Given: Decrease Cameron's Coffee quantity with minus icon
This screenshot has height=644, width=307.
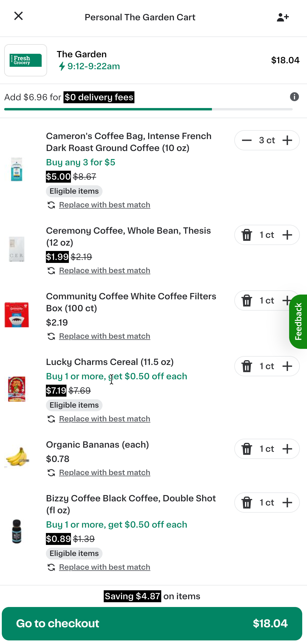Looking at the screenshot, I should click(x=247, y=140).
